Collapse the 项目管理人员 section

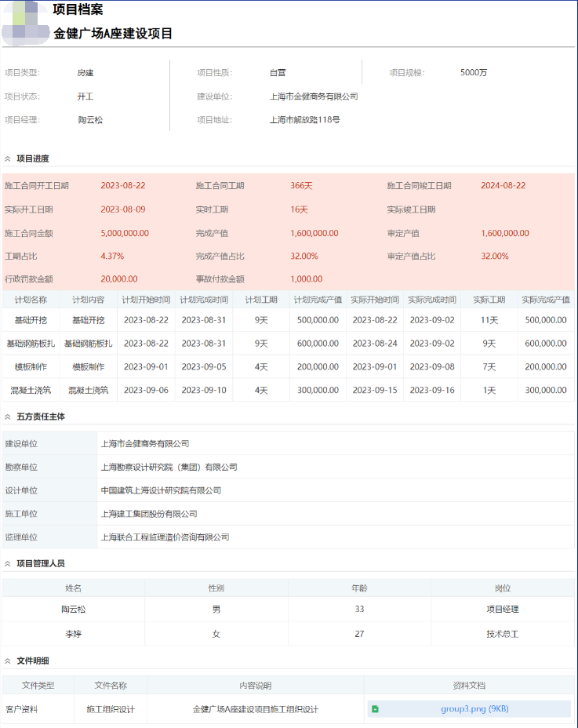point(7,563)
